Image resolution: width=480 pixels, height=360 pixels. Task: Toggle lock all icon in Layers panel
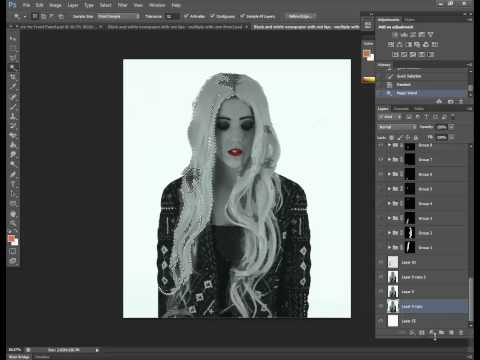coord(416,137)
